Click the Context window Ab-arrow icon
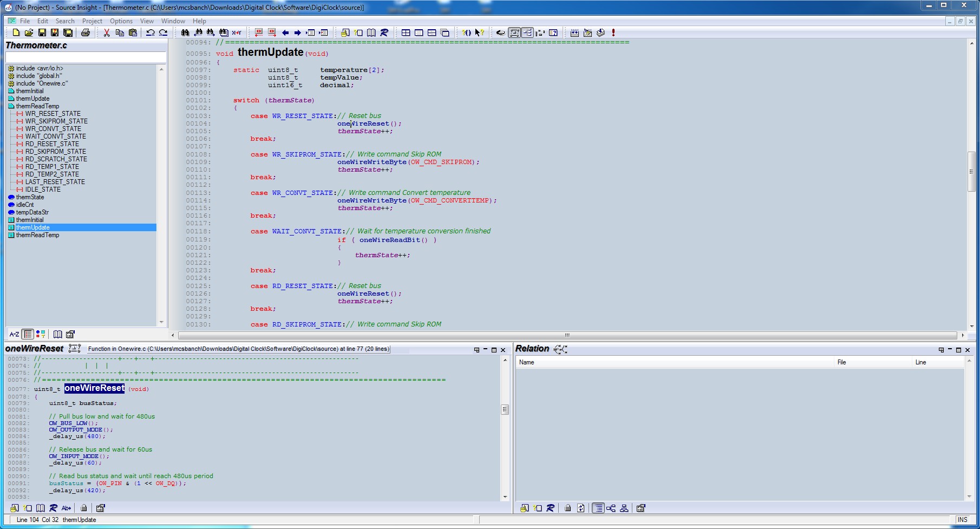The image size is (980, 529). (66, 508)
